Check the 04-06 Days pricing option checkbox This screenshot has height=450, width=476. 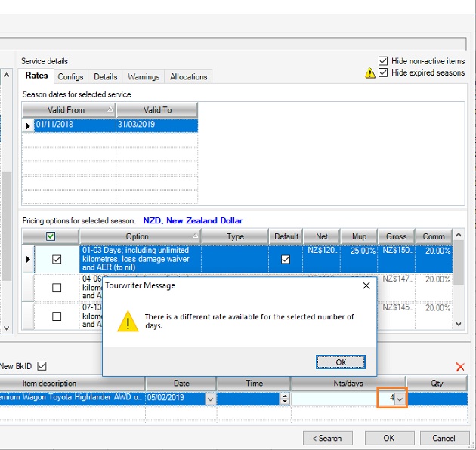point(57,288)
